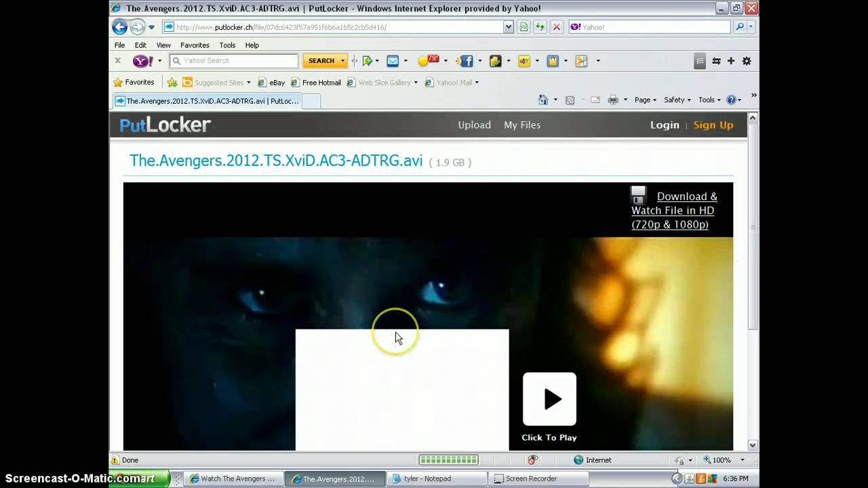Open the Free Hotmail favorites link
This screenshot has height=488, width=868.
(x=315, y=83)
